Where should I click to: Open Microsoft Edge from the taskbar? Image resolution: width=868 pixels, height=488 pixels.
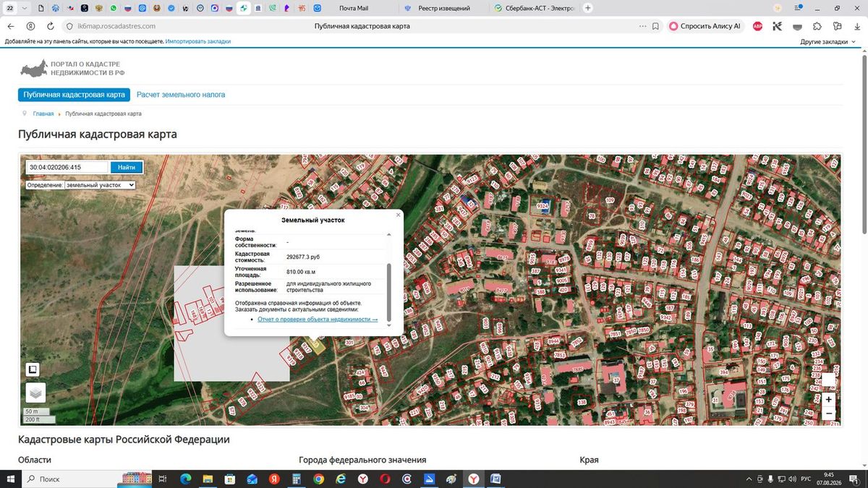(185, 479)
